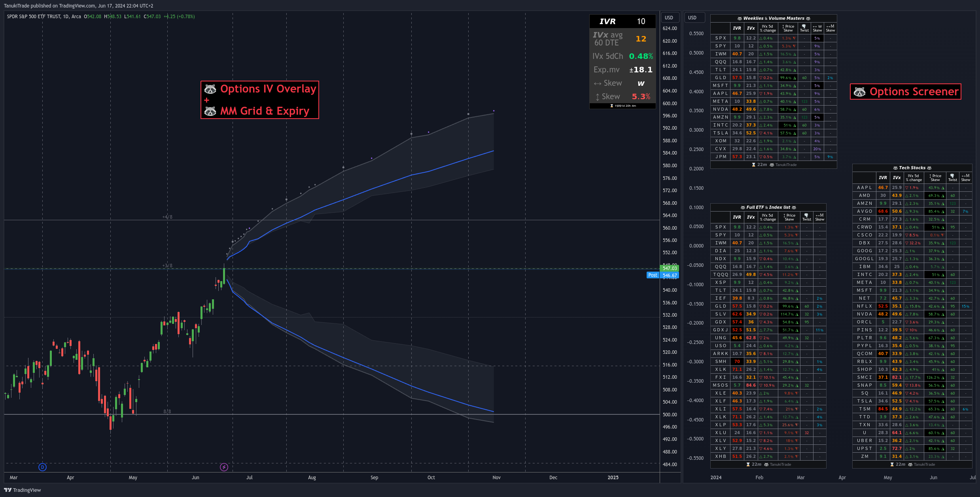
Task: Click IVx avg 60 DTE value 12
Action: point(641,39)
